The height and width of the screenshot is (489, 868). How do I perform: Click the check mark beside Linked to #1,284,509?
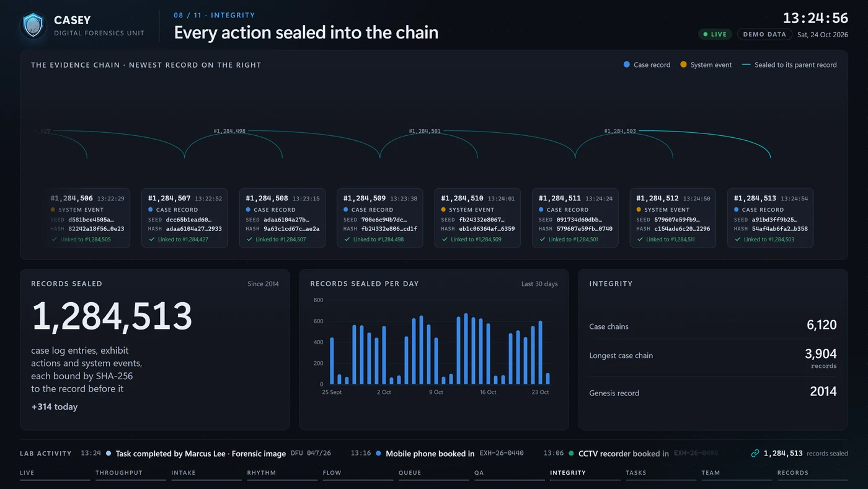(445, 239)
